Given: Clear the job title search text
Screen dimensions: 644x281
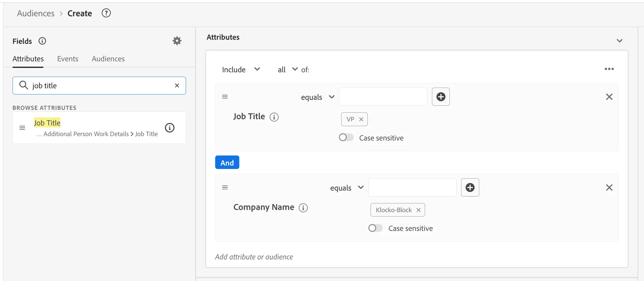Looking at the screenshot, I should coord(177,85).
